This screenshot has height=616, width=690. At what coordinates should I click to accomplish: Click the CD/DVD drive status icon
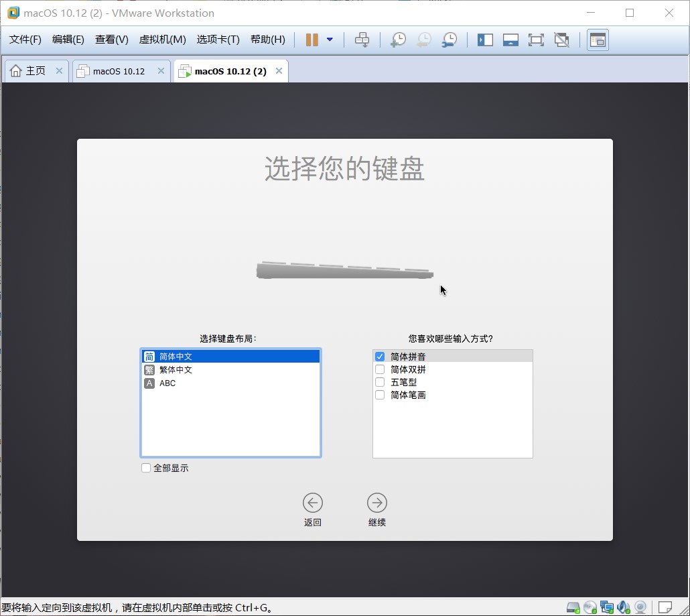(x=590, y=608)
